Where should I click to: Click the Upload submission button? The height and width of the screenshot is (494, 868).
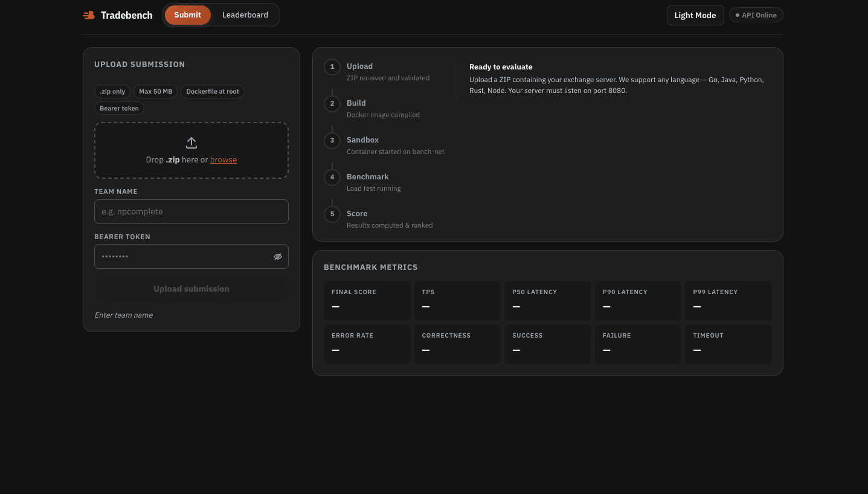191,289
